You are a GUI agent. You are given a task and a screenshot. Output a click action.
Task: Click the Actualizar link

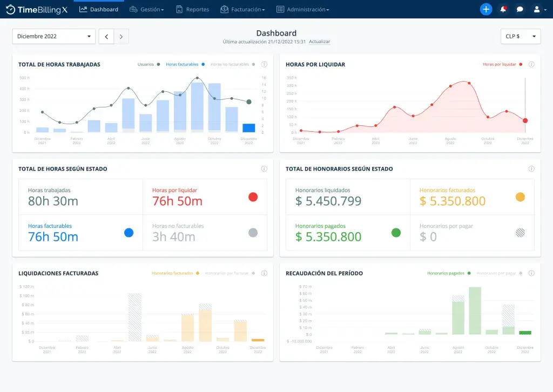pos(320,42)
